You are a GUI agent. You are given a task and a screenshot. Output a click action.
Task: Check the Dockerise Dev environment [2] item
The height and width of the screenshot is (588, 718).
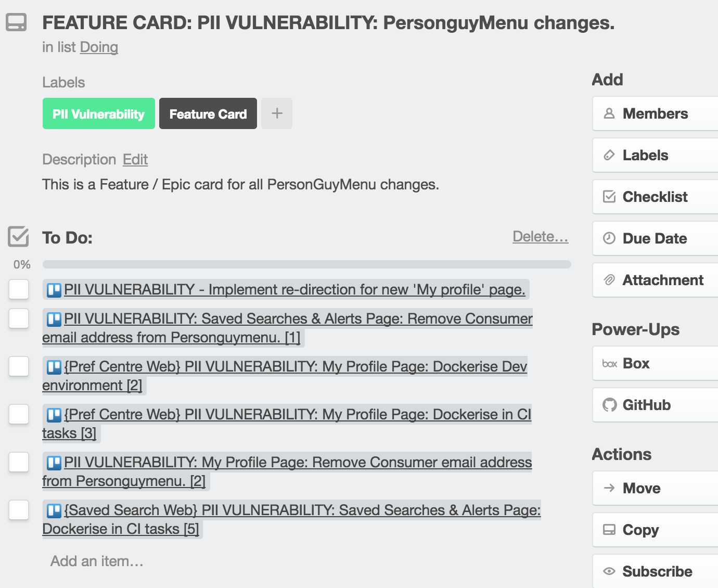[x=19, y=366]
